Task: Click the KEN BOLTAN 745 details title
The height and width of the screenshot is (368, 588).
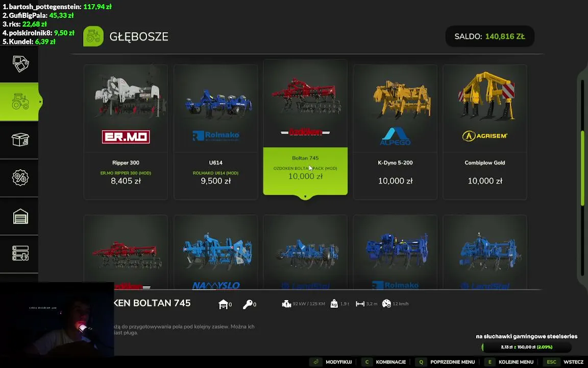Action: (x=152, y=303)
